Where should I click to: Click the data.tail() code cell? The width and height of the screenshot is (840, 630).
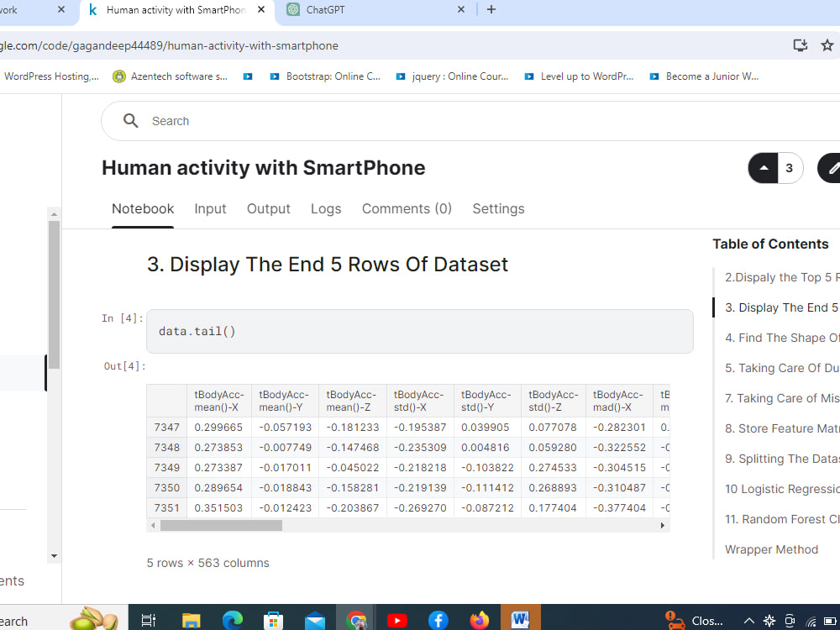(x=419, y=331)
